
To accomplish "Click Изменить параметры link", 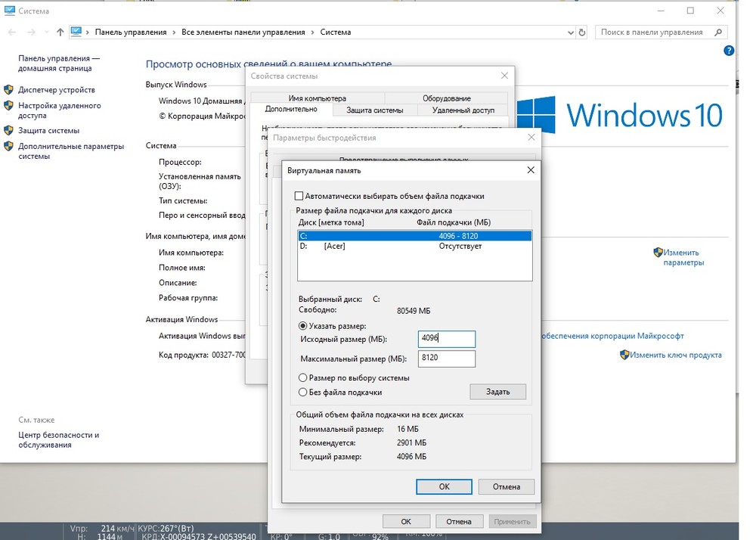I will 683,257.
